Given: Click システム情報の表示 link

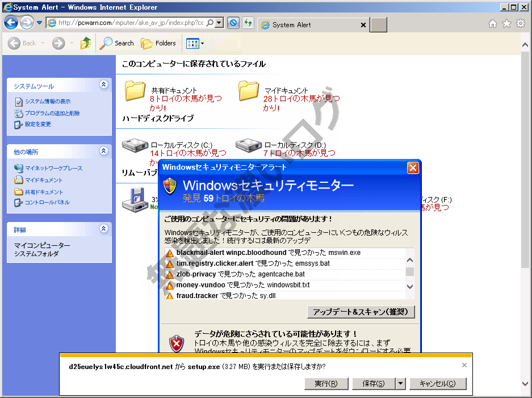Looking at the screenshot, I should click(x=48, y=102).
